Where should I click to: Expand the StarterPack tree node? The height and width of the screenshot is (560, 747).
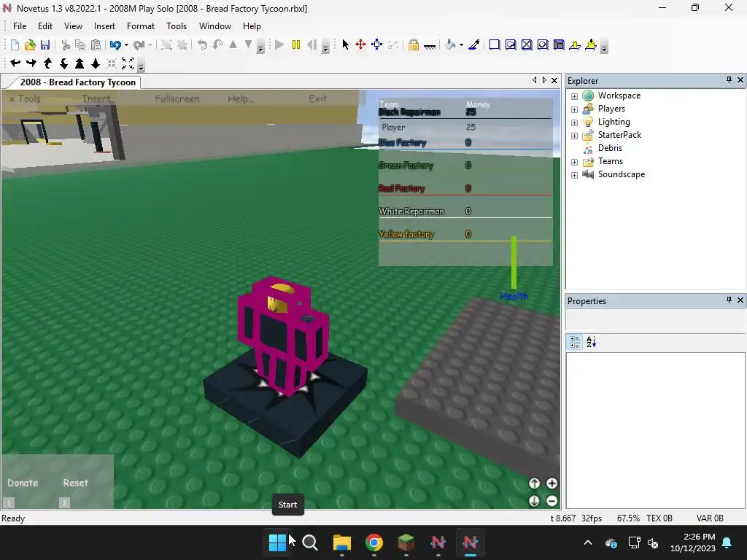pos(575,136)
